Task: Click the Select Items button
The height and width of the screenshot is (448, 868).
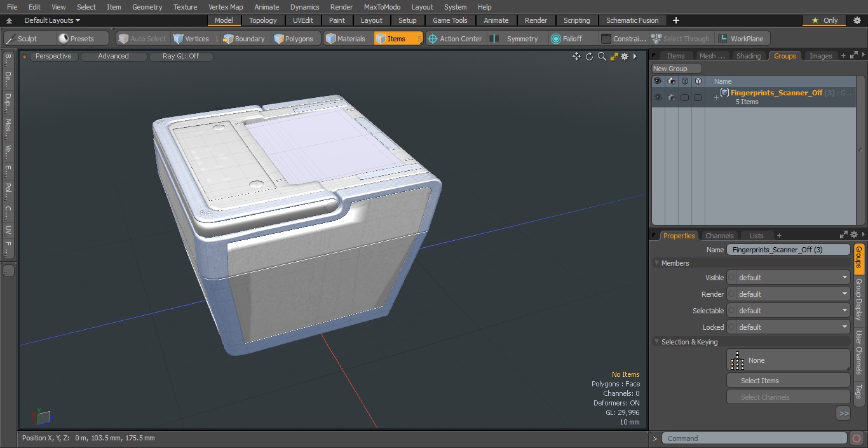Action: (x=788, y=381)
